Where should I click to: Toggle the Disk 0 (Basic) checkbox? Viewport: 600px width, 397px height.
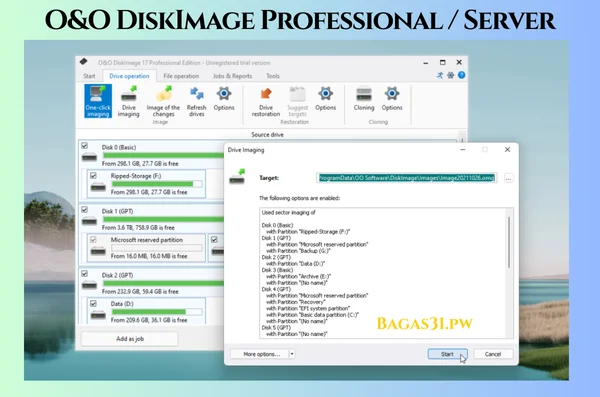pos(85,145)
